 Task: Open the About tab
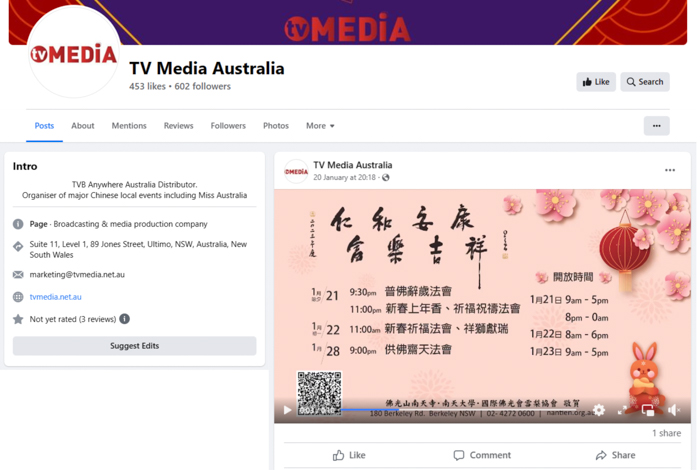[83, 126]
